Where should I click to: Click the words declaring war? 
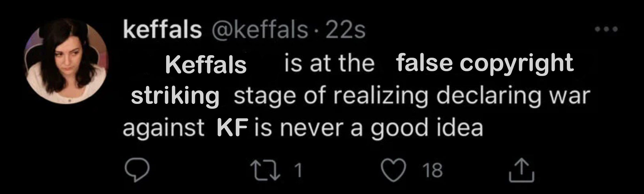pos(513,95)
